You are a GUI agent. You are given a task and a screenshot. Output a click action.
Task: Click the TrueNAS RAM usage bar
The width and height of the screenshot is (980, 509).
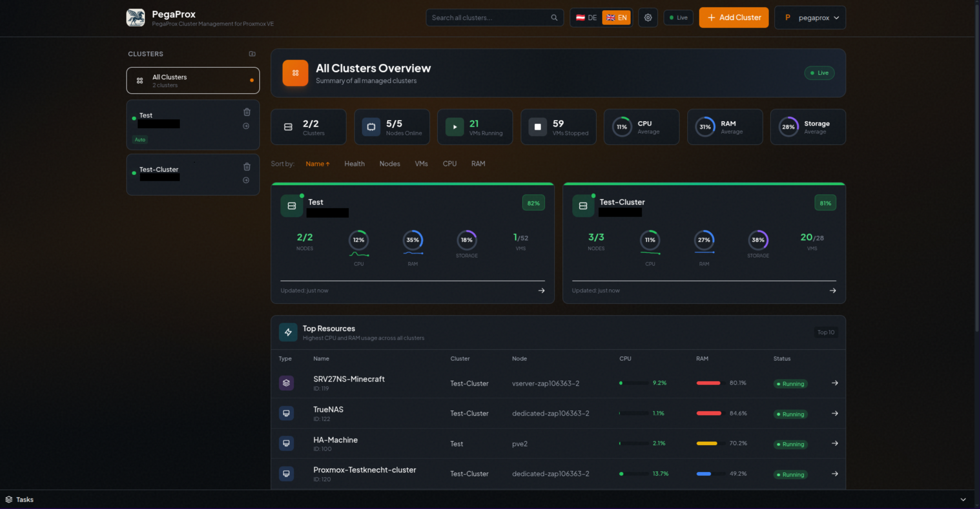coord(709,413)
